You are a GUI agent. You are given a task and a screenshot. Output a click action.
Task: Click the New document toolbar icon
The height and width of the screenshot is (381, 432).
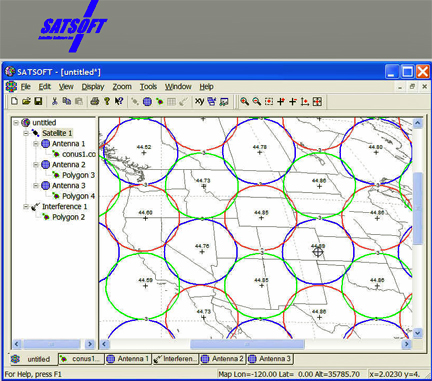(x=14, y=101)
